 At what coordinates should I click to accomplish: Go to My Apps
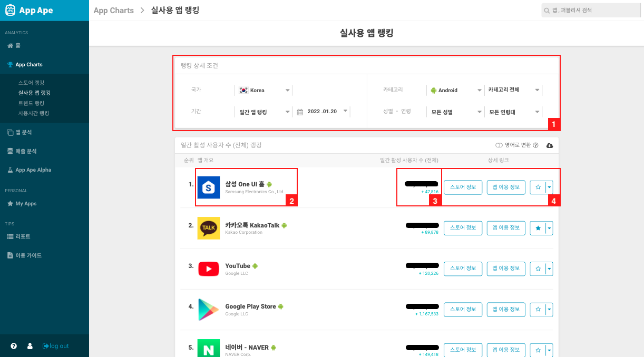point(22,204)
